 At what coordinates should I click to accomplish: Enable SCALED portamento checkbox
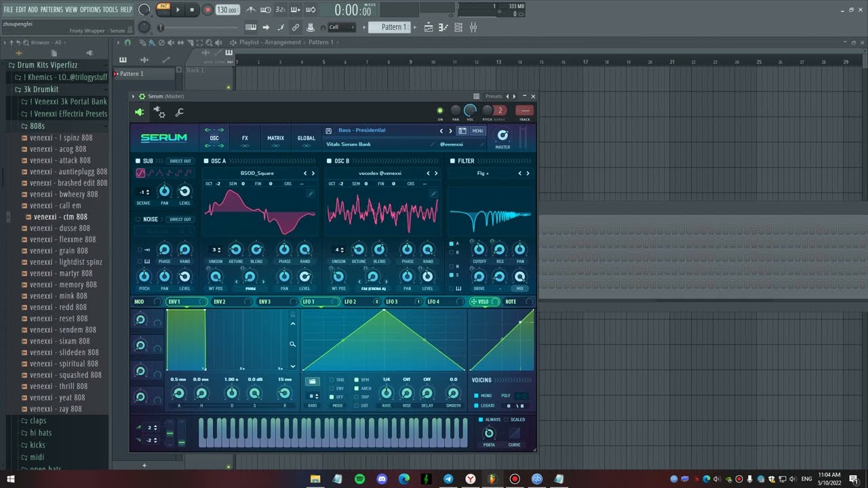point(505,420)
